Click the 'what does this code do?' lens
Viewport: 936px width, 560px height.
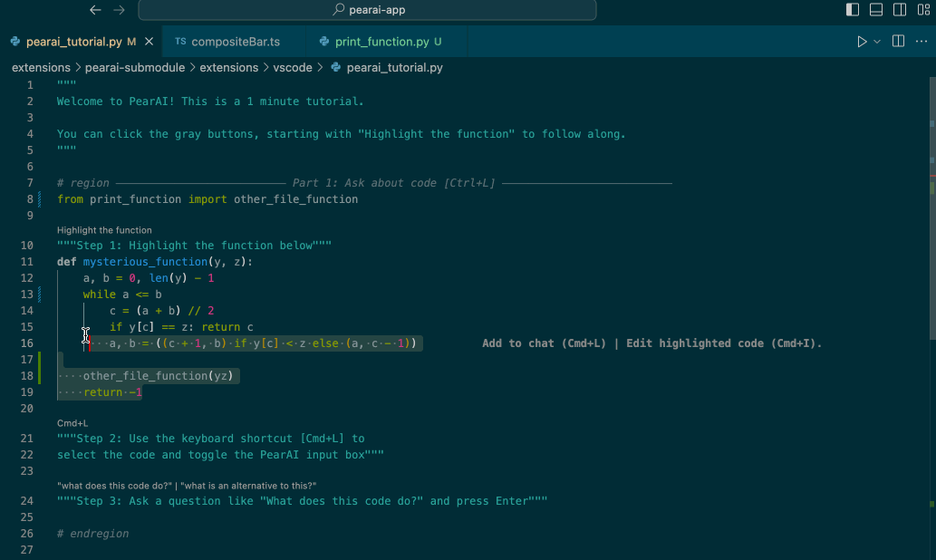[x=114, y=486]
